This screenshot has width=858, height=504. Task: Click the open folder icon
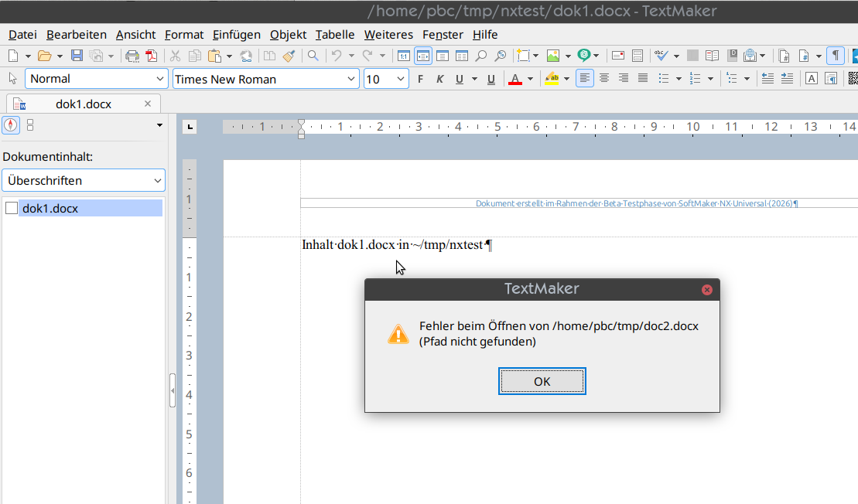pyautogui.click(x=44, y=56)
